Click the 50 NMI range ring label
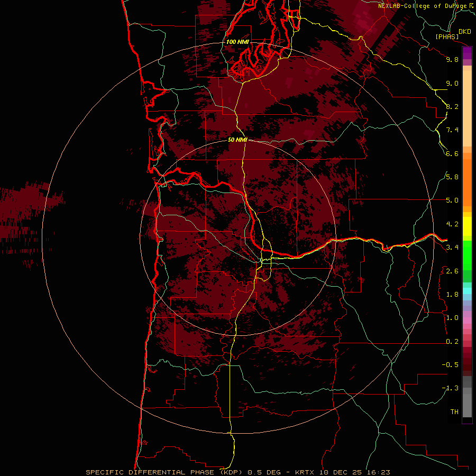The image size is (476, 476). 237,140
